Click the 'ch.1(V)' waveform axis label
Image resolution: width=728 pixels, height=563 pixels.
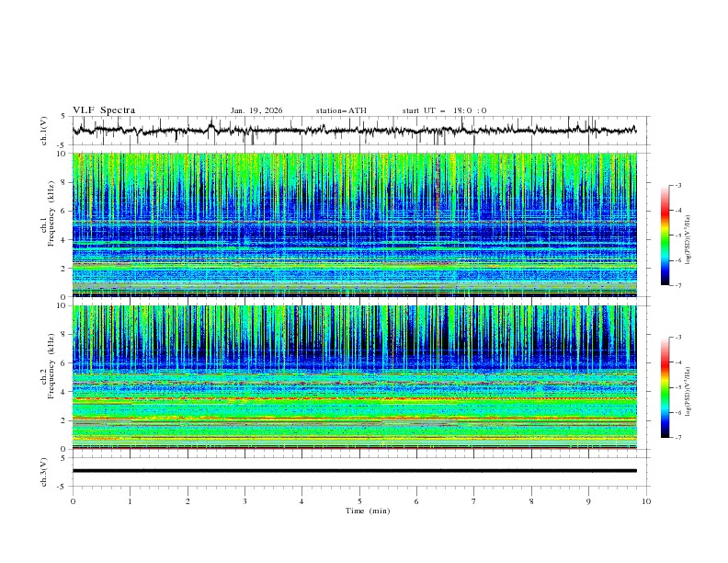click(44, 131)
